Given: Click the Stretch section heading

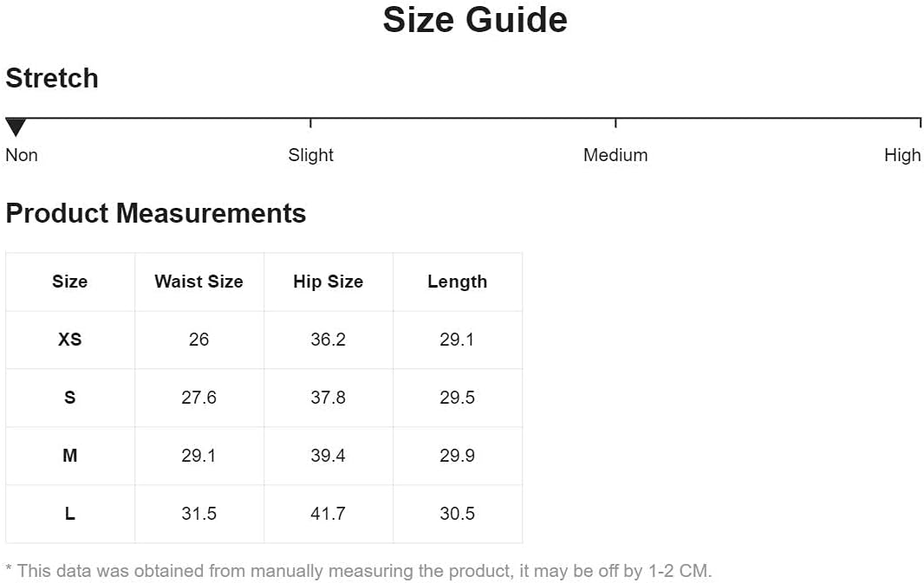Looking at the screenshot, I should [52, 78].
